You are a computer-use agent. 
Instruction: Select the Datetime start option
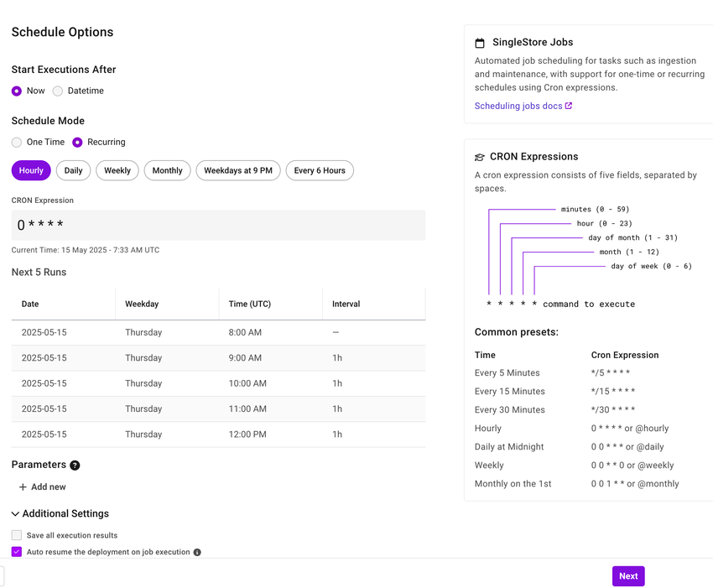point(58,91)
